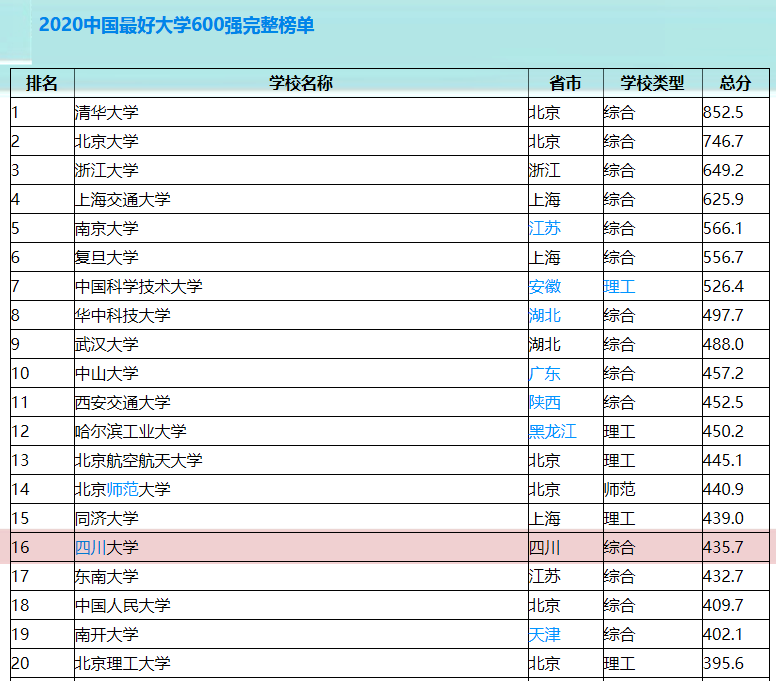Viewport: 776px width, 681px height.
Task: Select the score 409.7
Action: [x=723, y=605]
